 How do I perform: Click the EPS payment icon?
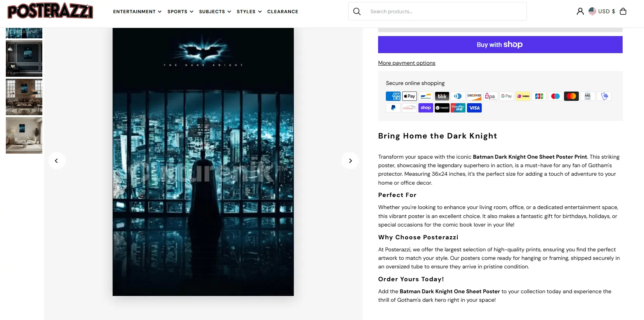click(491, 96)
